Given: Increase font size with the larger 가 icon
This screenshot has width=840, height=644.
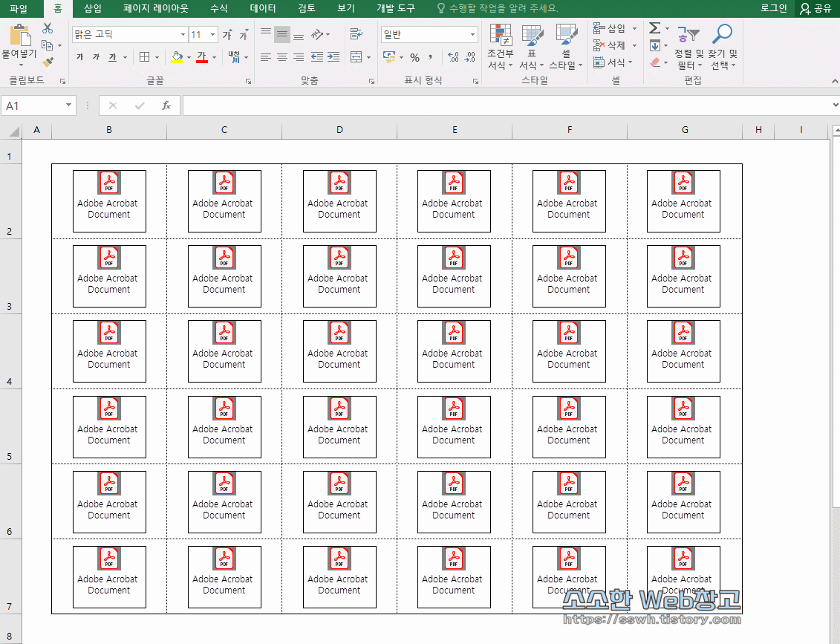Looking at the screenshot, I should coord(228,35).
